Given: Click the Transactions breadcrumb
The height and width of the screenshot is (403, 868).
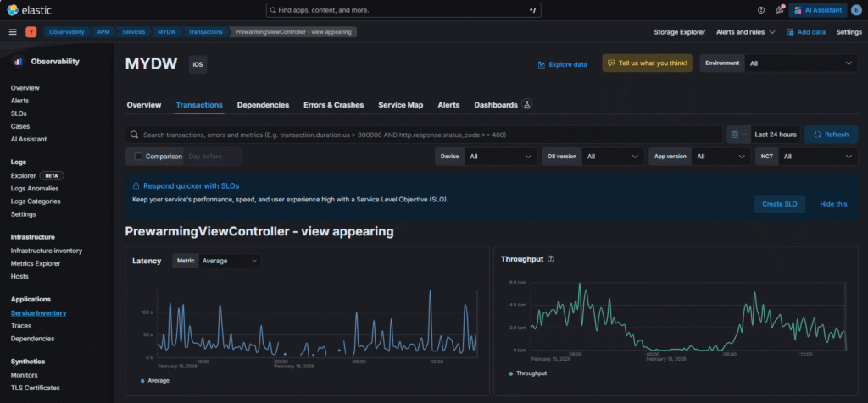Looking at the screenshot, I should (x=205, y=32).
